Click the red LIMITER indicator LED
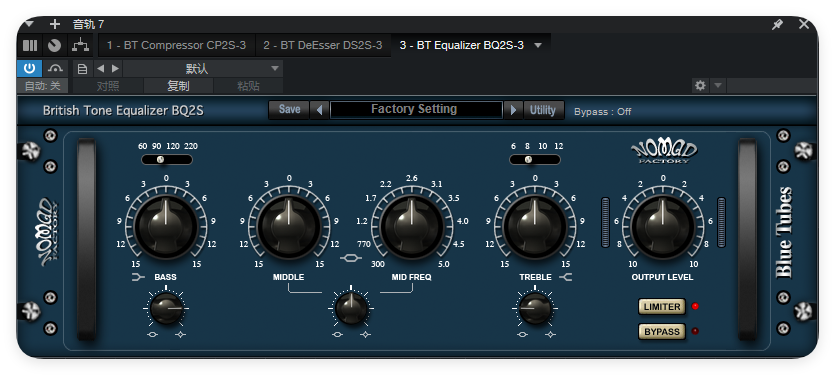Screen dimensions: 835x375 tap(695, 306)
